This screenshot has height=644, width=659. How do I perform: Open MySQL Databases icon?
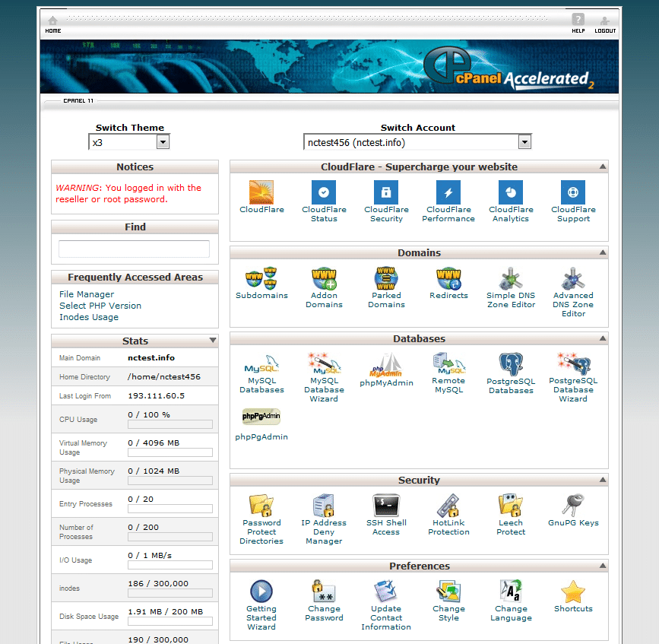click(261, 364)
